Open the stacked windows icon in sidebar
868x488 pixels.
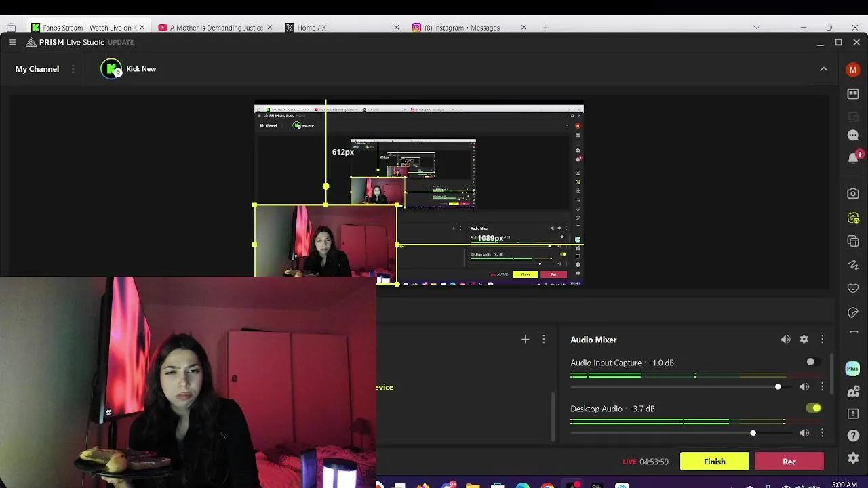coord(853,241)
